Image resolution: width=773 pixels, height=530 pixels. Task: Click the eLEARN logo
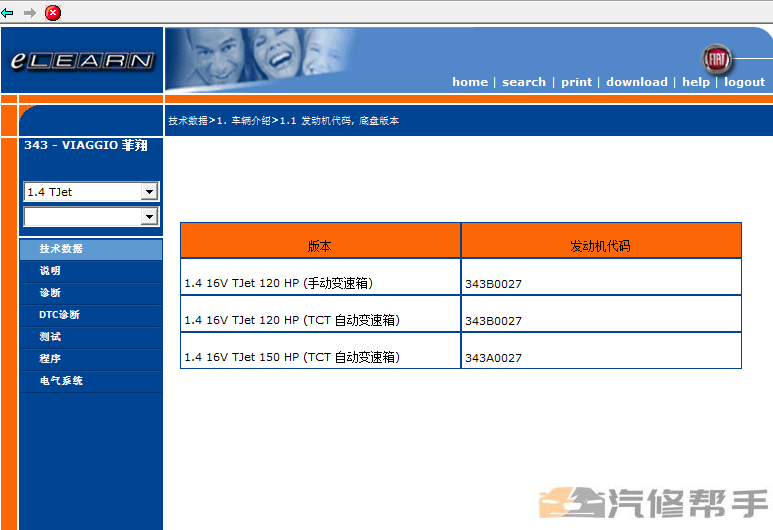[82, 61]
